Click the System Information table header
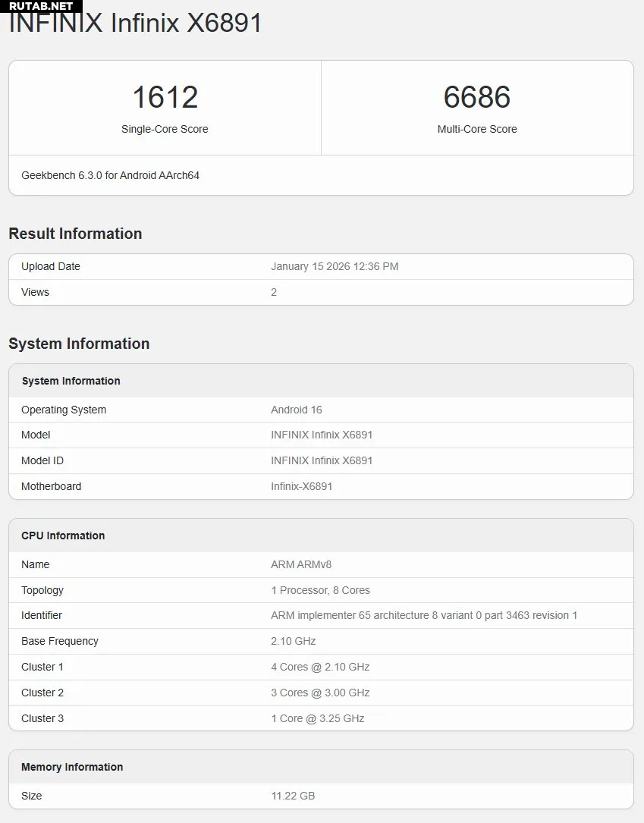The height and width of the screenshot is (823, 644). click(71, 381)
